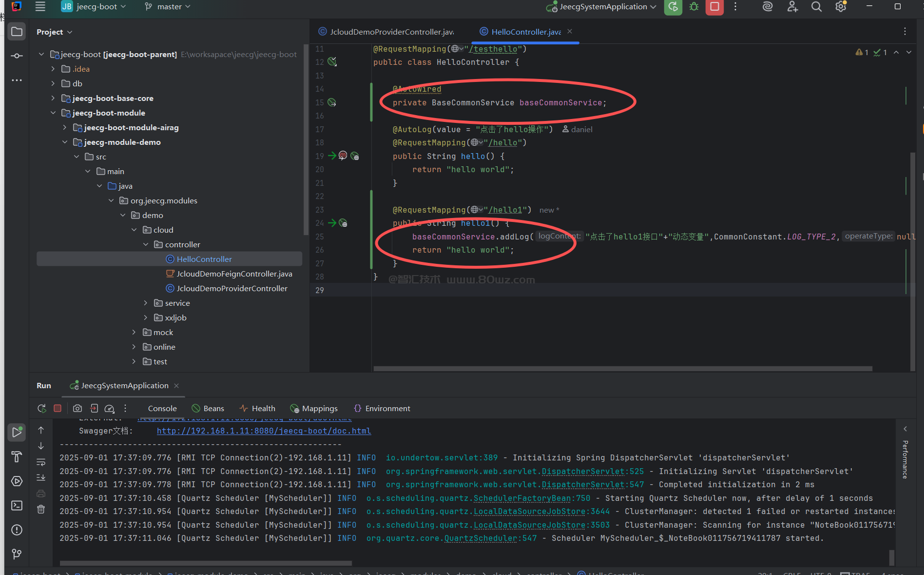Collapse jeecg-boot-module node

click(x=53, y=113)
